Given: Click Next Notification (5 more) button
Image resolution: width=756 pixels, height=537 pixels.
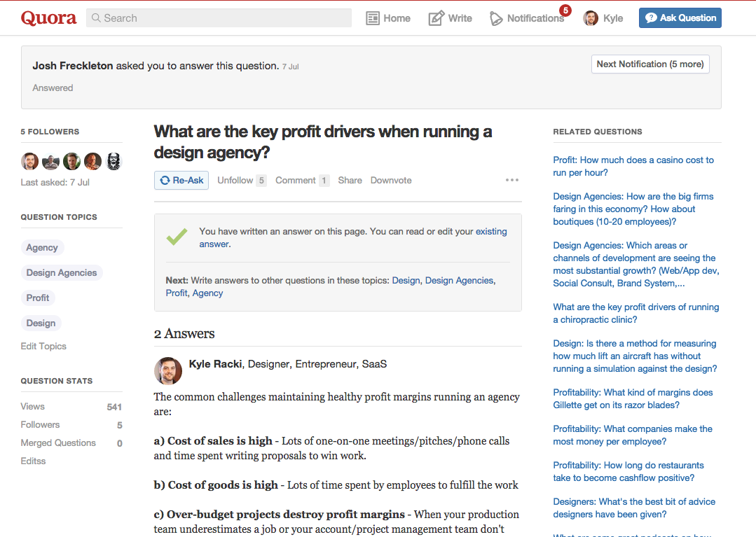Looking at the screenshot, I should pyautogui.click(x=650, y=64).
